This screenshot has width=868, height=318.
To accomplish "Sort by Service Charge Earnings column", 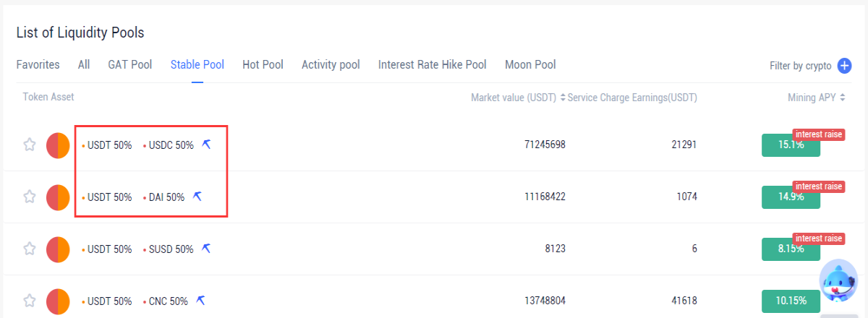I will [632, 98].
